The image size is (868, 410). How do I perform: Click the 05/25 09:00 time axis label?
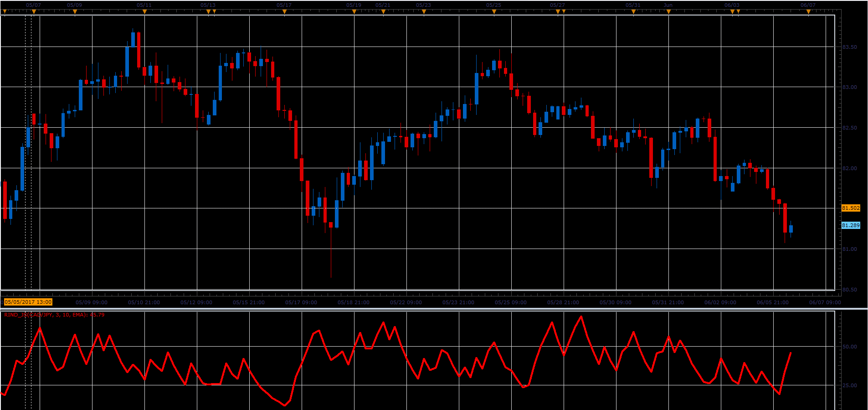click(x=511, y=302)
